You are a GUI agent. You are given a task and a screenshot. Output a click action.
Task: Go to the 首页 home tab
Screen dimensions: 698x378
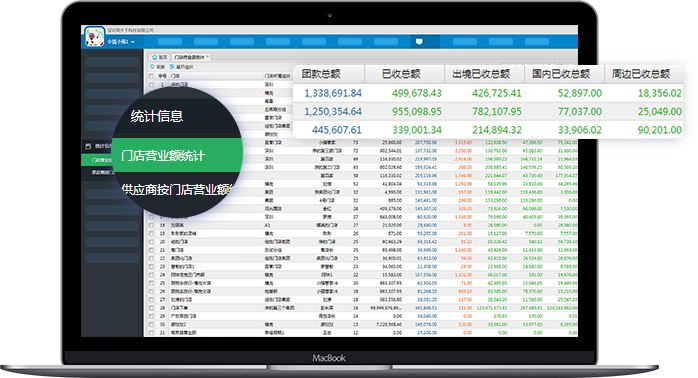click(160, 57)
